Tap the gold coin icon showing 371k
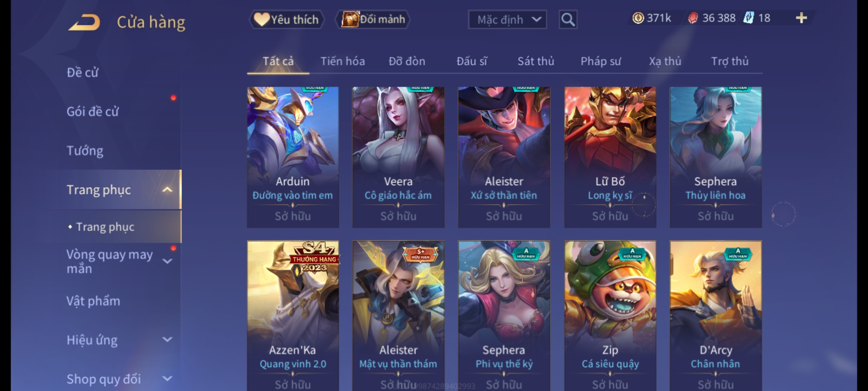This screenshot has width=868, height=391. coord(638,18)
